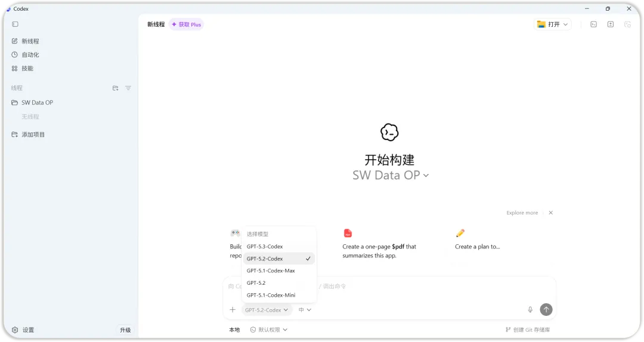
Task: Start a new thread via 新线程 sidebar item
Action: 26,41
